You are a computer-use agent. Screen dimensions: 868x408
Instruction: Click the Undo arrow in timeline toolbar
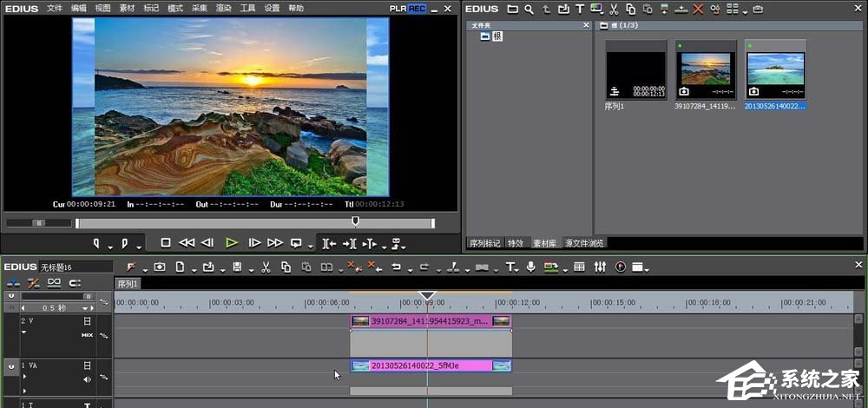pyautogui.click(x=396, y=267)
